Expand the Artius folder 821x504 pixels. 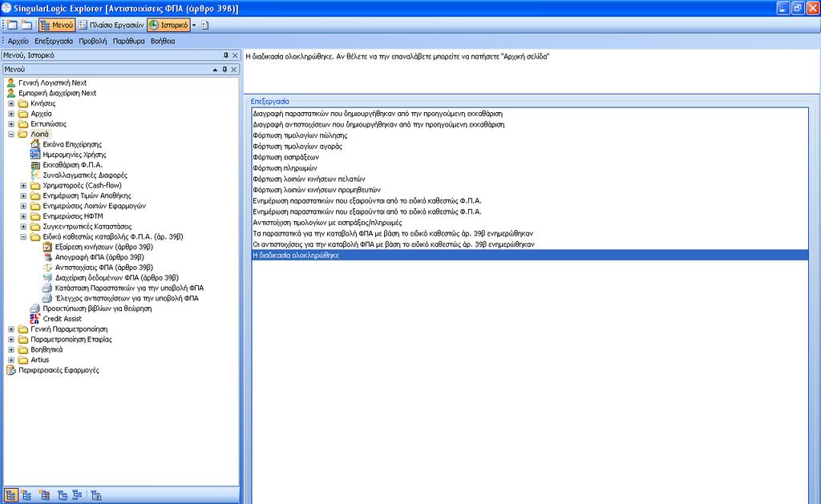(11, 360)
